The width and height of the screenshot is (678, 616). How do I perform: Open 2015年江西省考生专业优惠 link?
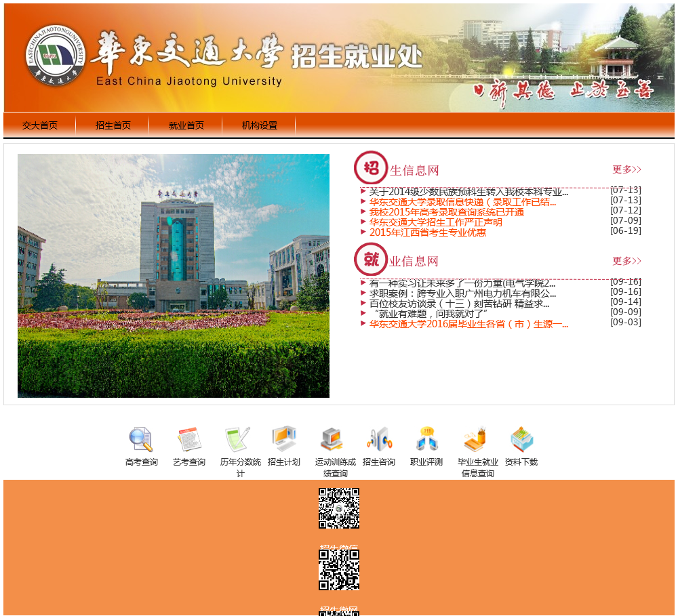pyautogui.click(x=427, y=232)
